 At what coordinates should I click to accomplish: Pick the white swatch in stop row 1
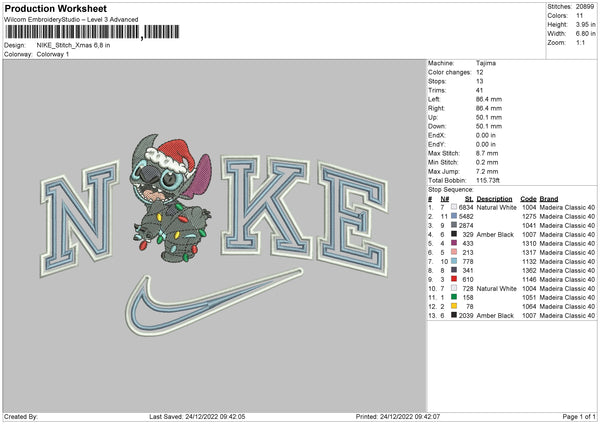pos(454,207)
